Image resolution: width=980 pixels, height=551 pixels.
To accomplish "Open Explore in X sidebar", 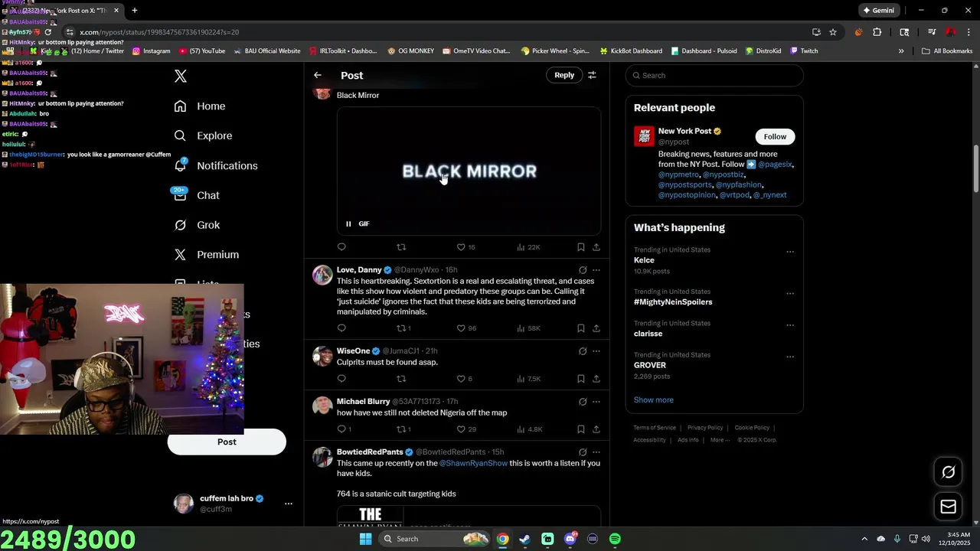I will click(x=203, y=136).
